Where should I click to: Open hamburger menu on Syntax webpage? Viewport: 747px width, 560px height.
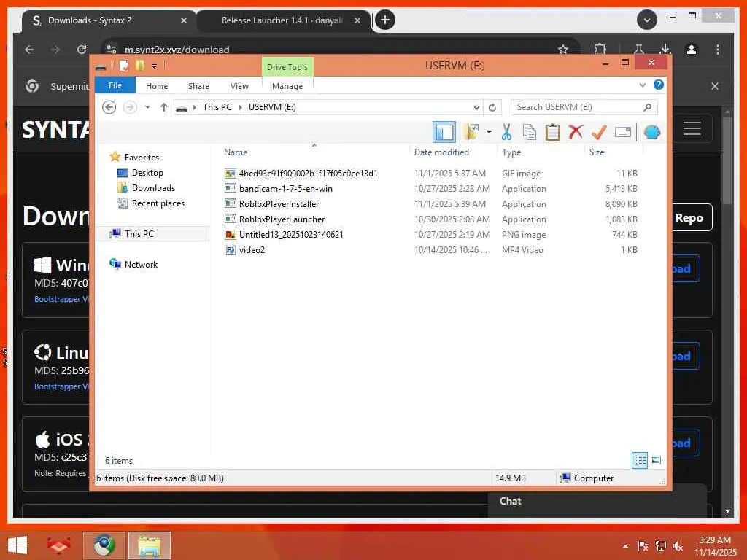click(x=692, y=128)
